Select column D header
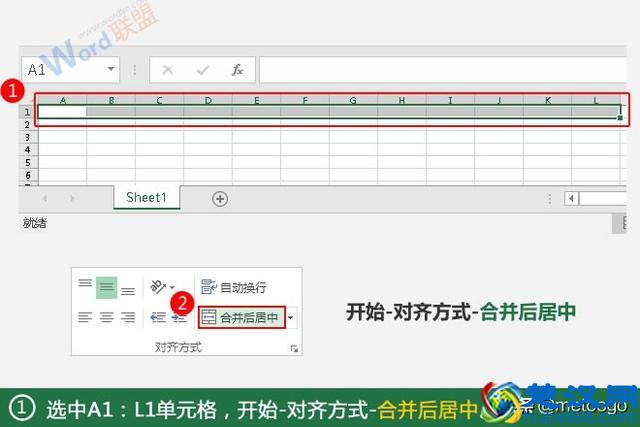 tap(208, 100)
